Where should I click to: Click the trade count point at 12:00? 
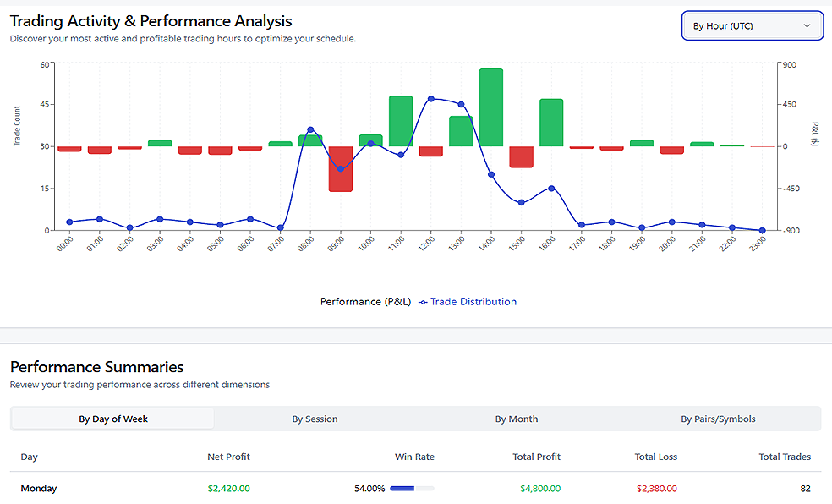pyautogui.click(x=431, y=99)
